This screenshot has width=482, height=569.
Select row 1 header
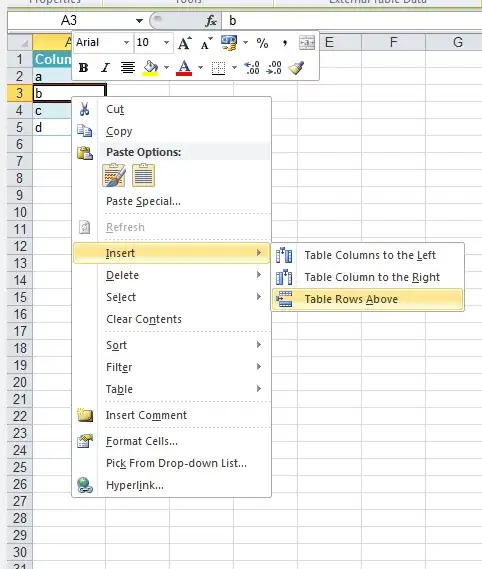click(20, 59)
